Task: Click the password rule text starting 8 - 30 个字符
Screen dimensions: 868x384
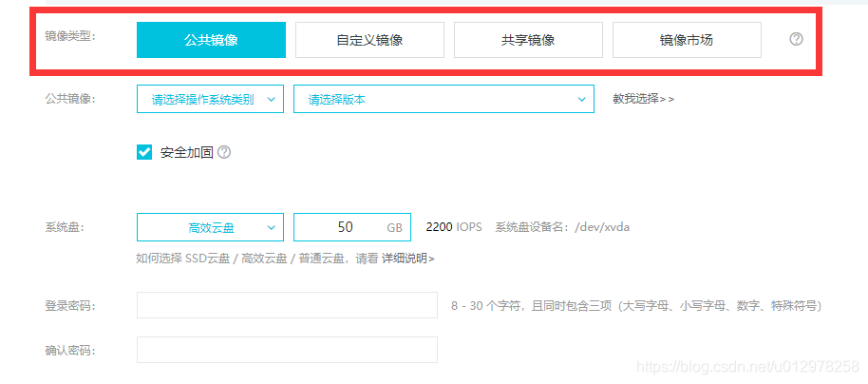Action: point(636,306)
